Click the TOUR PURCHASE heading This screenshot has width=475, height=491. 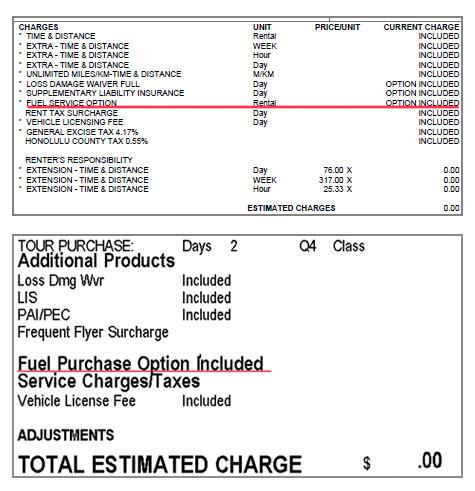pos(76,246)
